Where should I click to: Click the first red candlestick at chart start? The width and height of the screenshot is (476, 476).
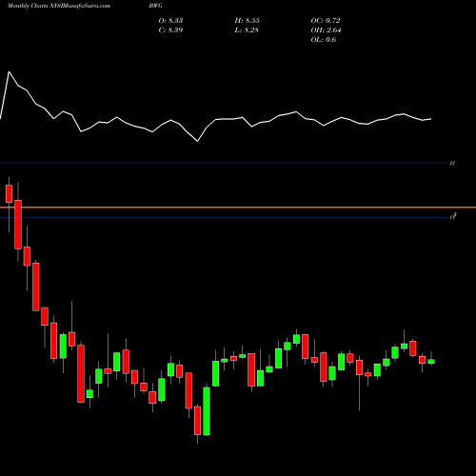(9, 193)
